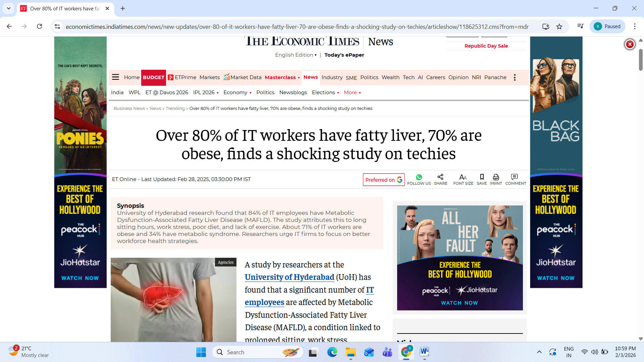
Task: Click the ETPrime play icon
Action: [171, 77]
